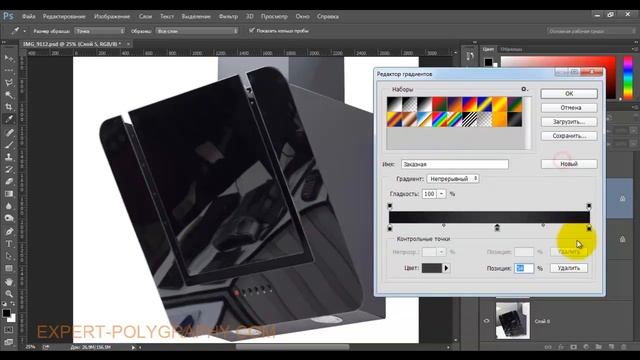Select the left color stop below gradient
Screen dimensions: 640x360
tap(389, 228)
